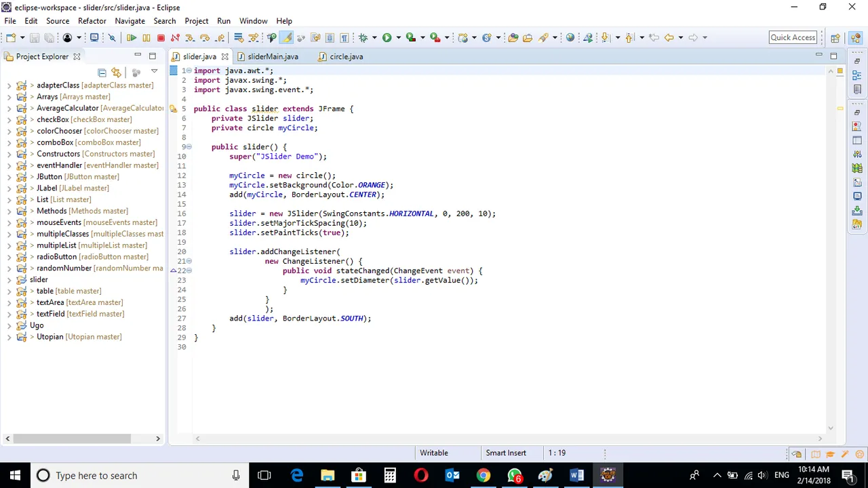Click the Next Annotation toolbar icon

coord(606,38)
